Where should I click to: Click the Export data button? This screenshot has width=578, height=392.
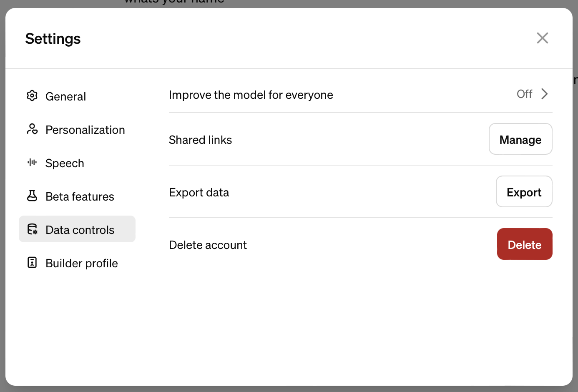coord(524,192)
